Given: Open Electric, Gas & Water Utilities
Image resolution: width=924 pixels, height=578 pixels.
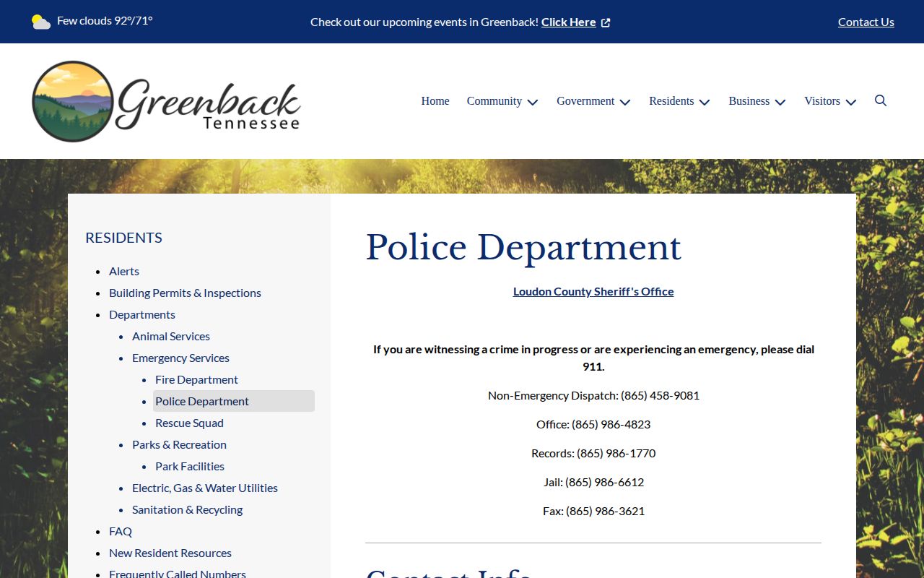Looking at the screenshot, I should (205, 488).
